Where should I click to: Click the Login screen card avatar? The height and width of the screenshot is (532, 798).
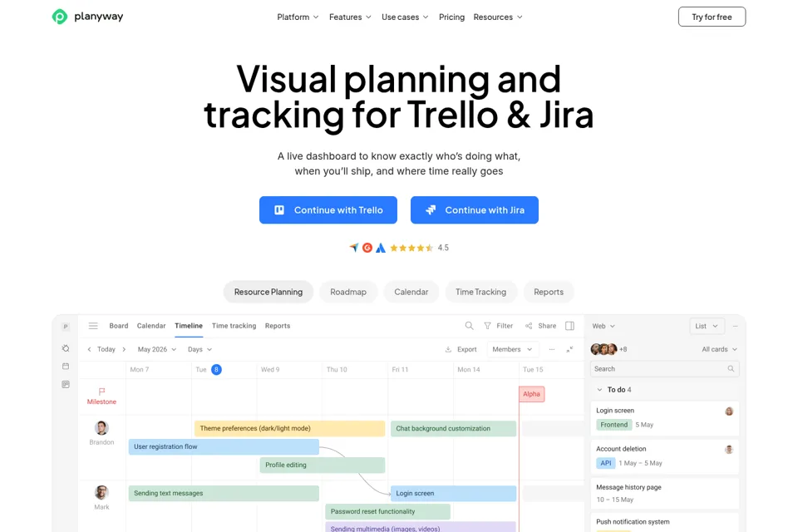pos(729,411)
